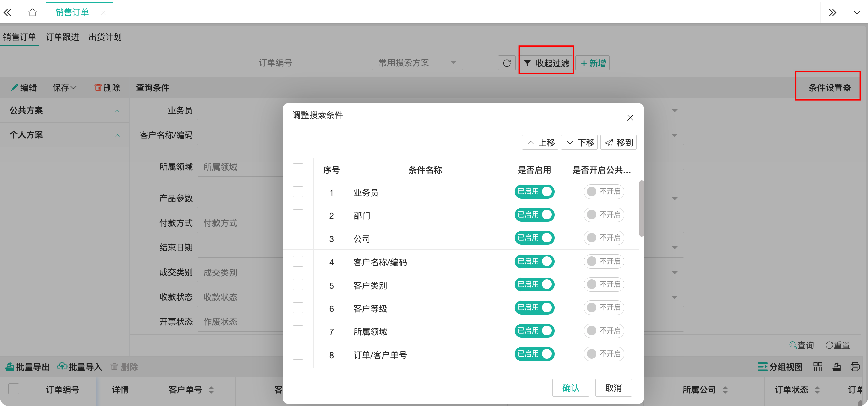Collapse the 公共方案 section

[117, 111]
